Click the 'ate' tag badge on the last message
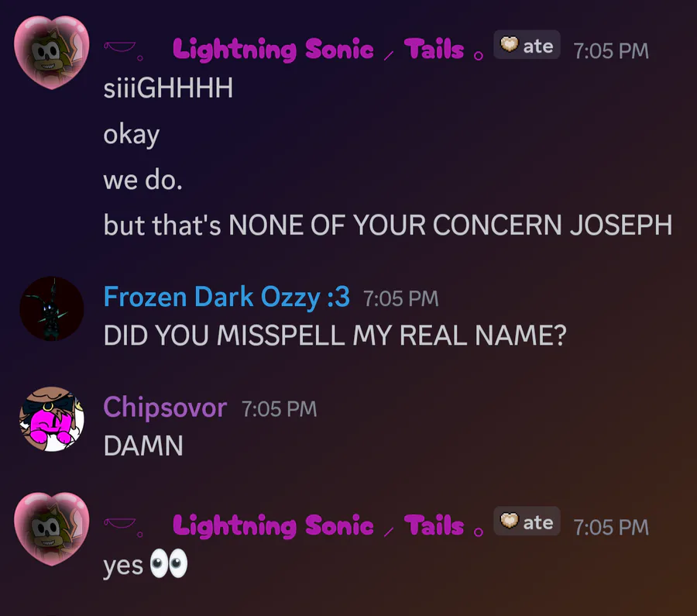697x616 pixels. pos(527,521)
